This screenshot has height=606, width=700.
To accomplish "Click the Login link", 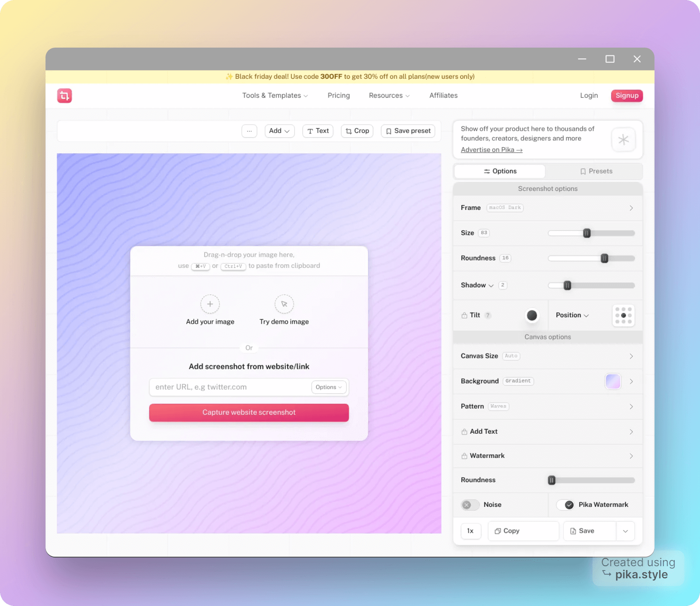I will click(589, 95).
